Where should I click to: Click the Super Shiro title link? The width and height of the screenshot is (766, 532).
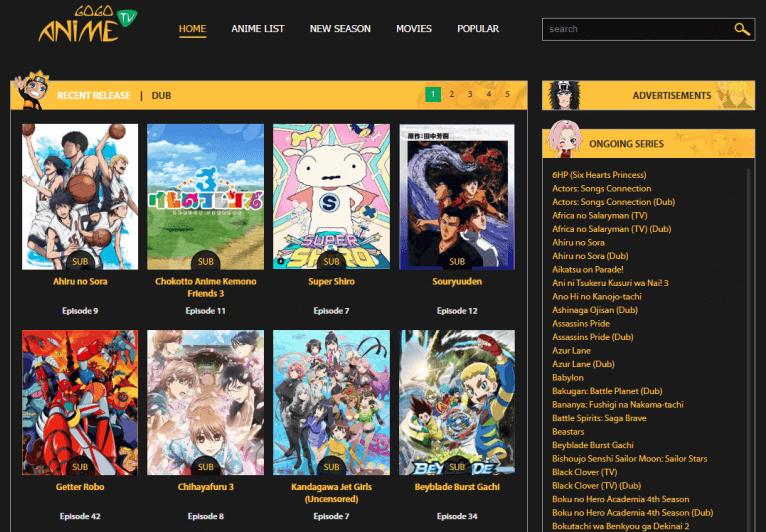pyautogui.click(x=331, y=281)
